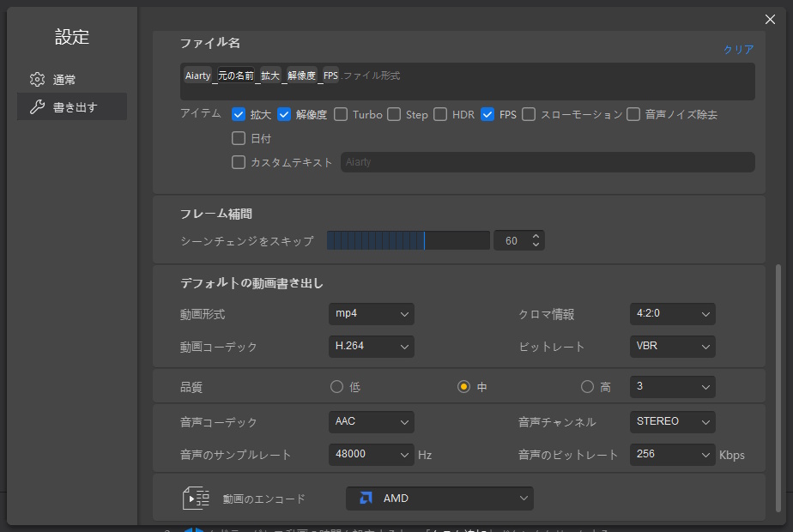
Task: Enable the 音声ノイズ除去 checkbox
Action: tap(633, 114)
